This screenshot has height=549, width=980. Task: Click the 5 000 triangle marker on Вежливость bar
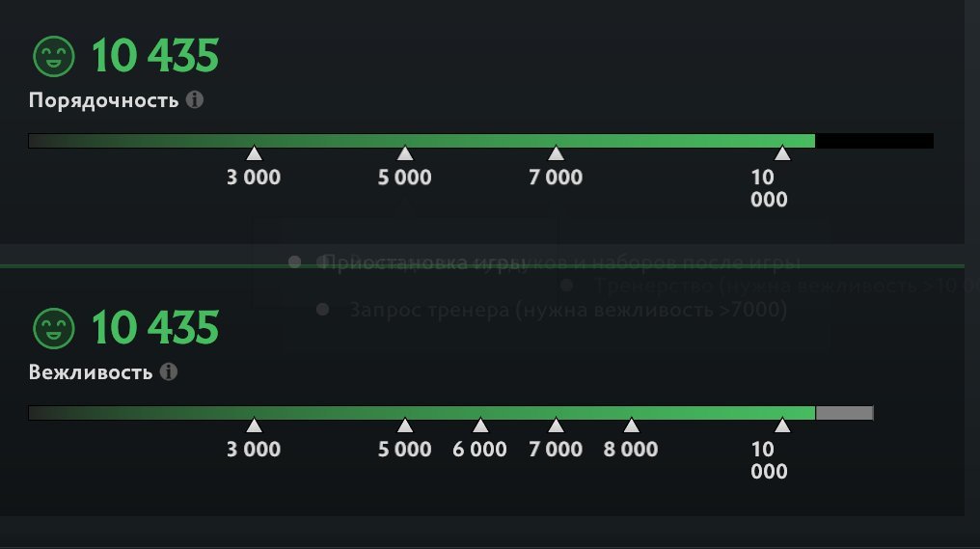point(405,425)
